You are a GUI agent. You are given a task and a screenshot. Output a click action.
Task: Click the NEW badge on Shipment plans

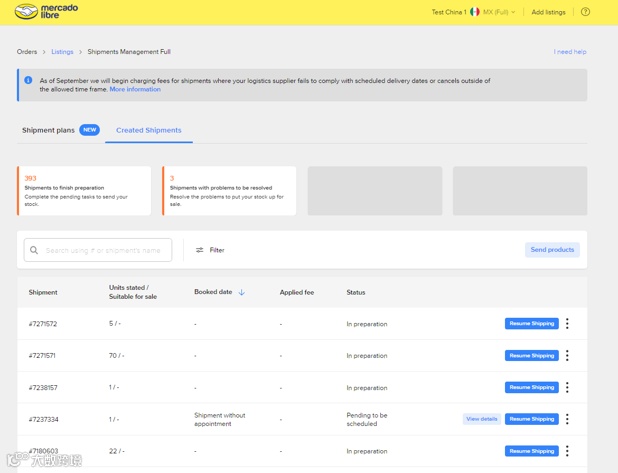click(x=89, y=130)
